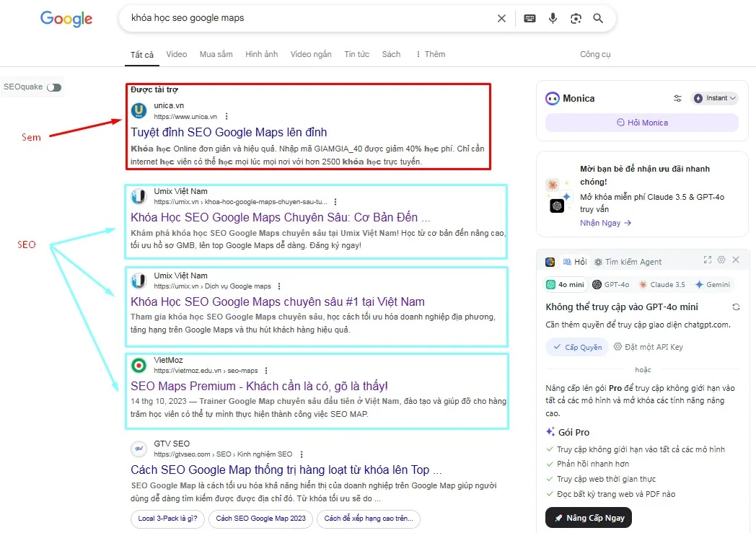This screenshot has height=533, width=756.
Task: Click the magnifier search button
Action: pyautogui.click(x=598, y=18)
